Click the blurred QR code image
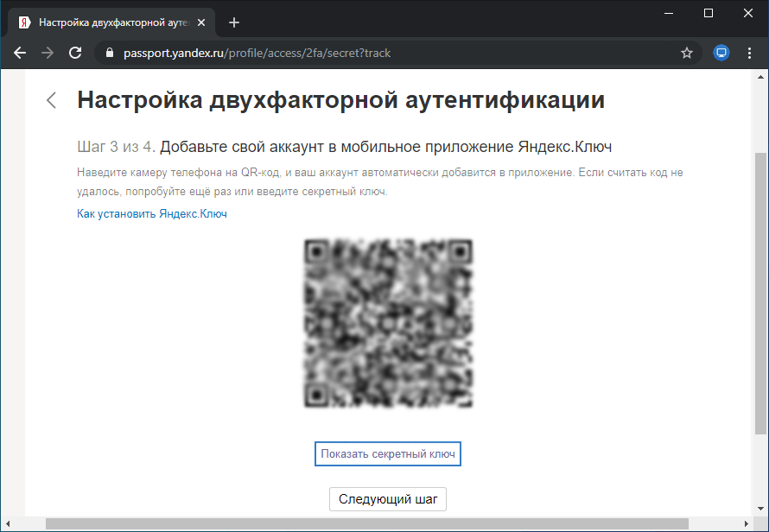 coord(388,323)
